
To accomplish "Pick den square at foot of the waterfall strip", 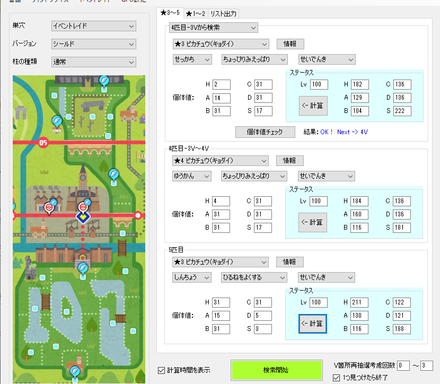I will [x=68, y=117].
